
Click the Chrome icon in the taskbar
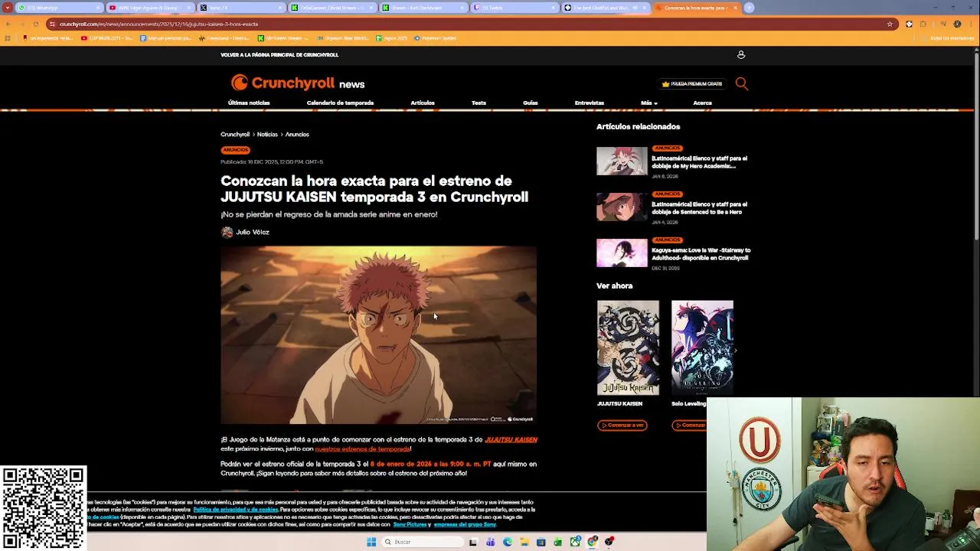tap(592, 542)
